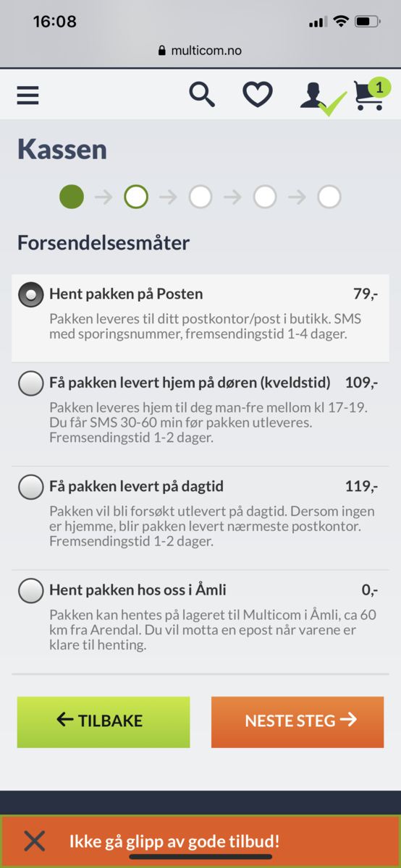The image size is (401, 868).
Task: Open the hamburger menu
Action: click(28, 95)
